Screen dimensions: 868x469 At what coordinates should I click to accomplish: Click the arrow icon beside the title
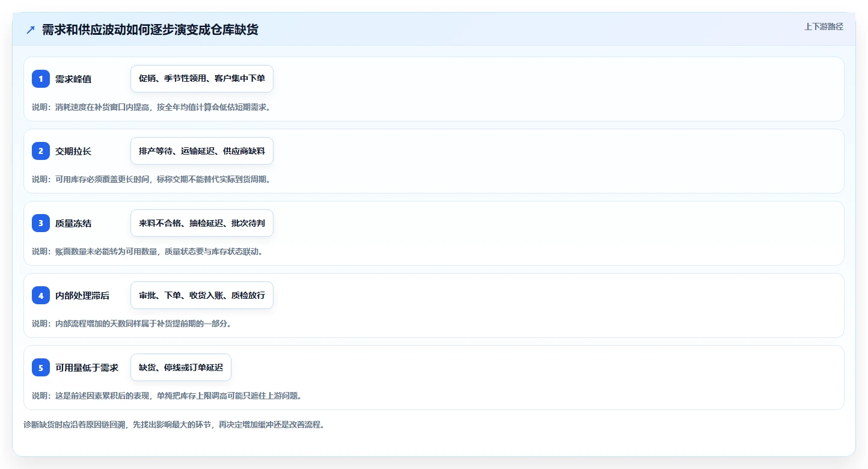coord(31,29)
